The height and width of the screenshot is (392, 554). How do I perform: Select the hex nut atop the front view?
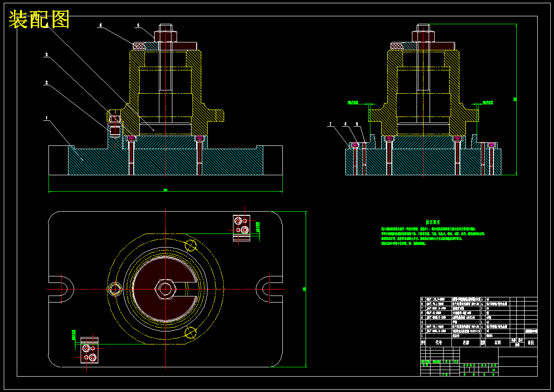tap(165, 36)
